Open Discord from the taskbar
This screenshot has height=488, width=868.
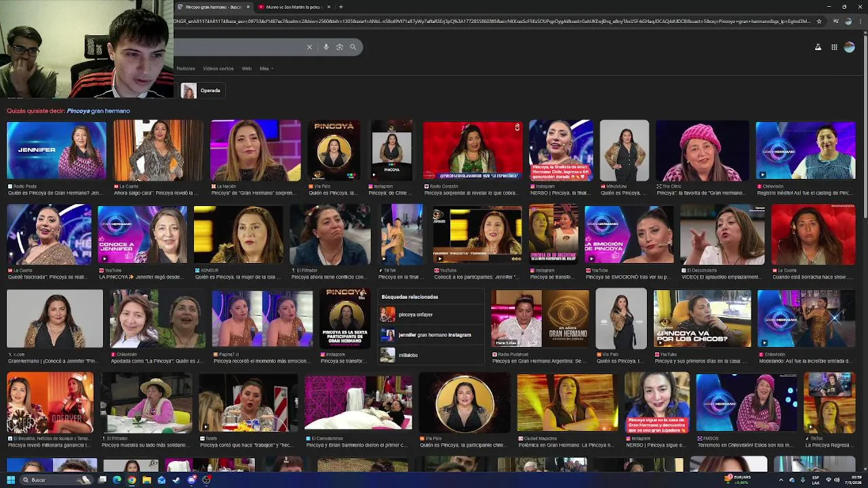pos(191,480)
